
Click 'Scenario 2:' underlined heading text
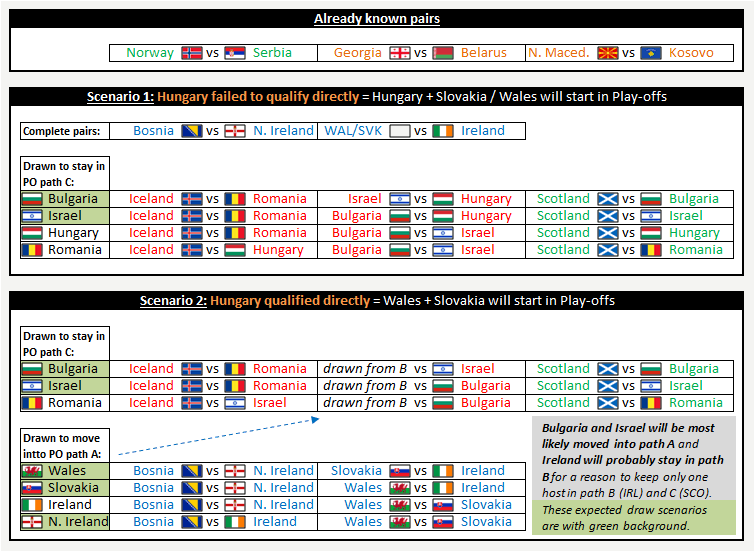(x=173, y=301)
